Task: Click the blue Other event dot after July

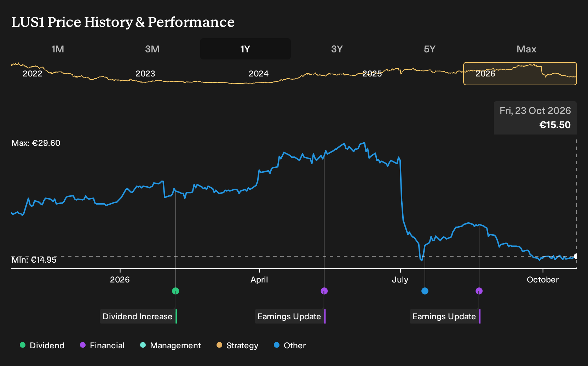Action: click(425, 291)
